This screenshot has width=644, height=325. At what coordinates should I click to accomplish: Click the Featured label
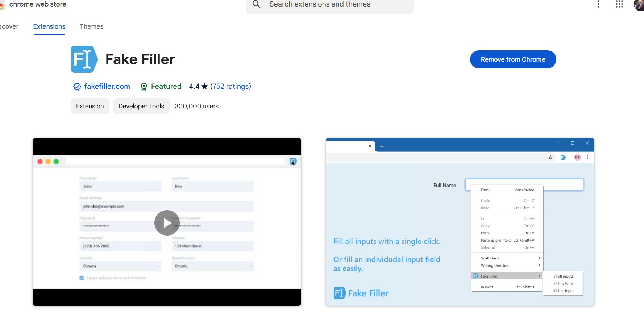pyautogui.click(x=166, y=86)
